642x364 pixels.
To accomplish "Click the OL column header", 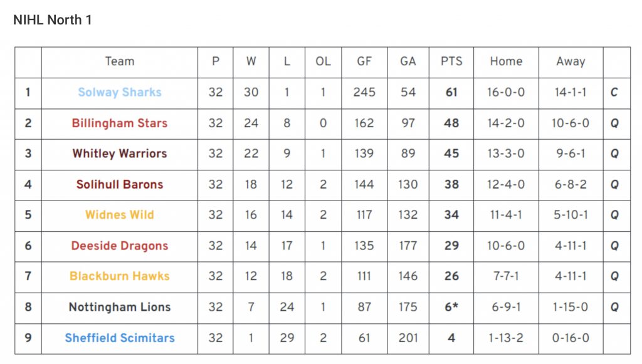I will (x=323, y=61).
